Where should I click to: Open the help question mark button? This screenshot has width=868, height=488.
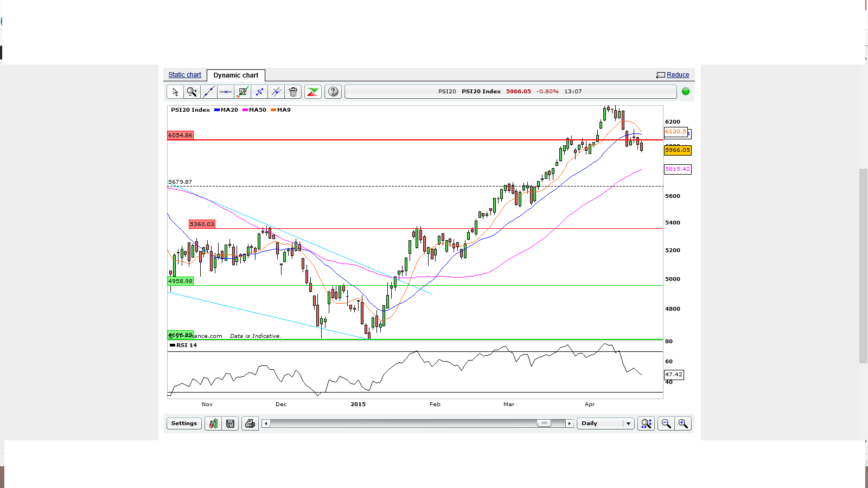click(333, 92)
